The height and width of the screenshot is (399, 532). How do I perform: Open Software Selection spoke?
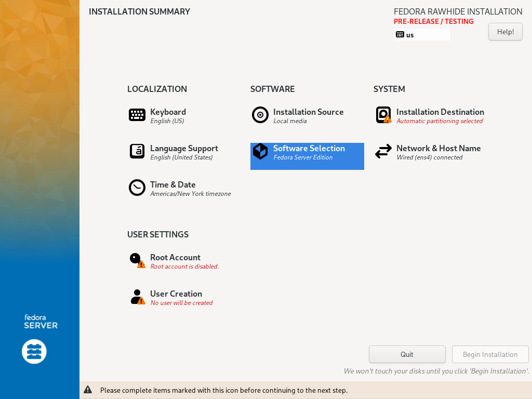[x=307, y=156]
